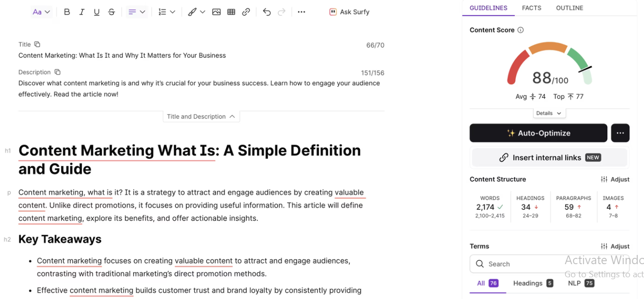This screenshot has height=299, width=644.
Task: Collapse the Title and Description section
Action: click(232, 116)
